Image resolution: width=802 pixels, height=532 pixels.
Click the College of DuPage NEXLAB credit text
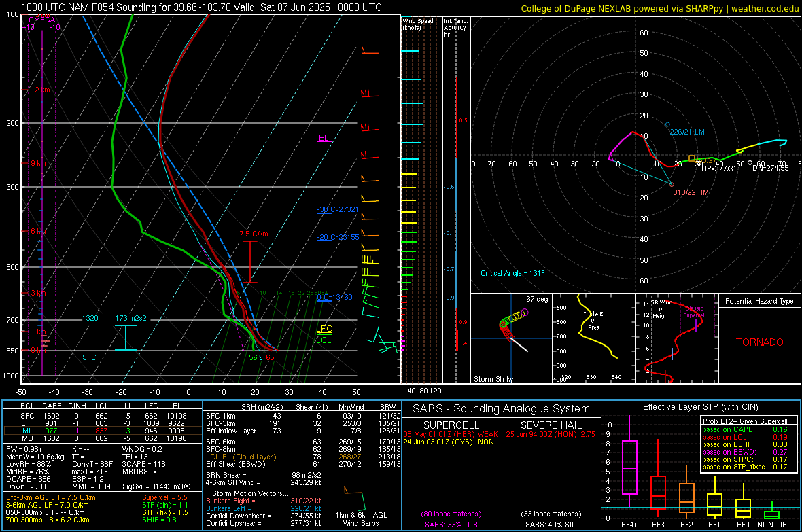[x=659, y=8]
